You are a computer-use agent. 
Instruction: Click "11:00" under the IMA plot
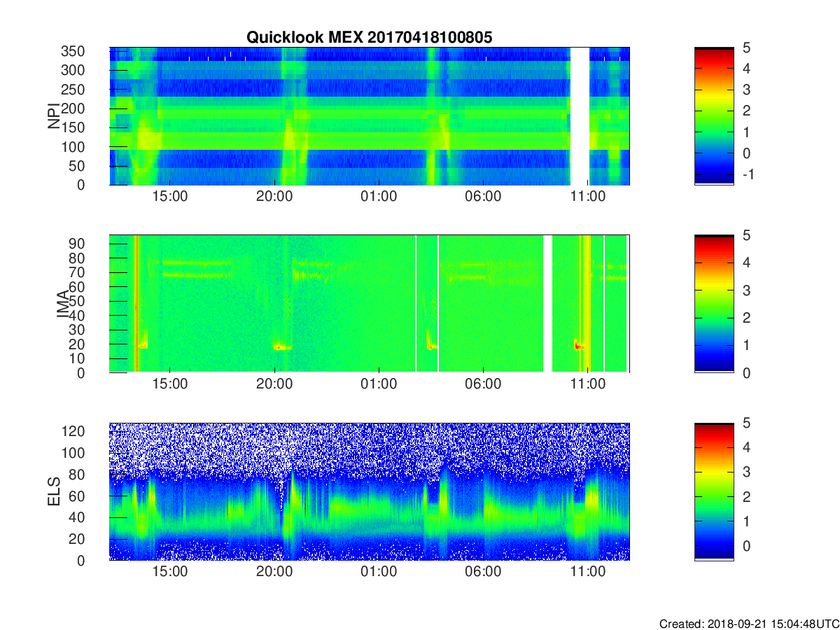coord(588,384)
